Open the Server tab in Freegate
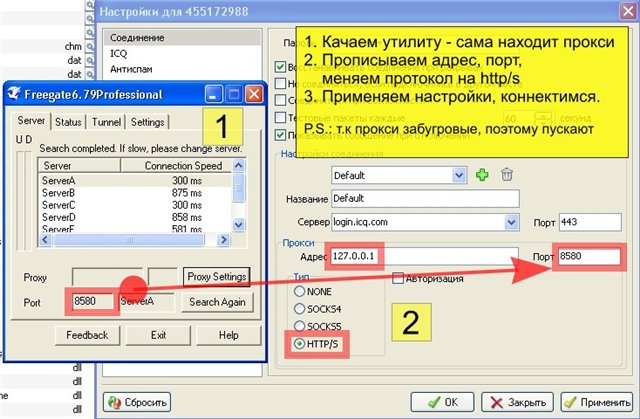The width and height of the screenshot is (640, 419). (x=31, y=121)
